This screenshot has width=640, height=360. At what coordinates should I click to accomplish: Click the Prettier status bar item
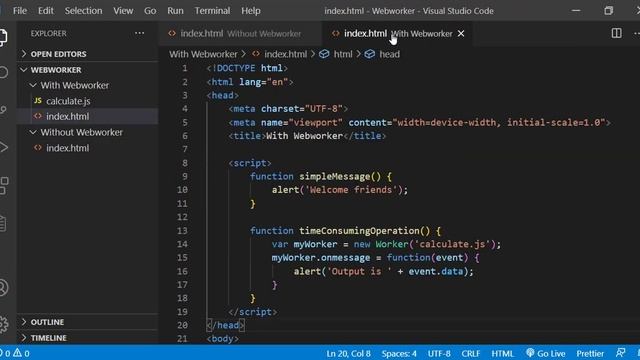point(590,353)
